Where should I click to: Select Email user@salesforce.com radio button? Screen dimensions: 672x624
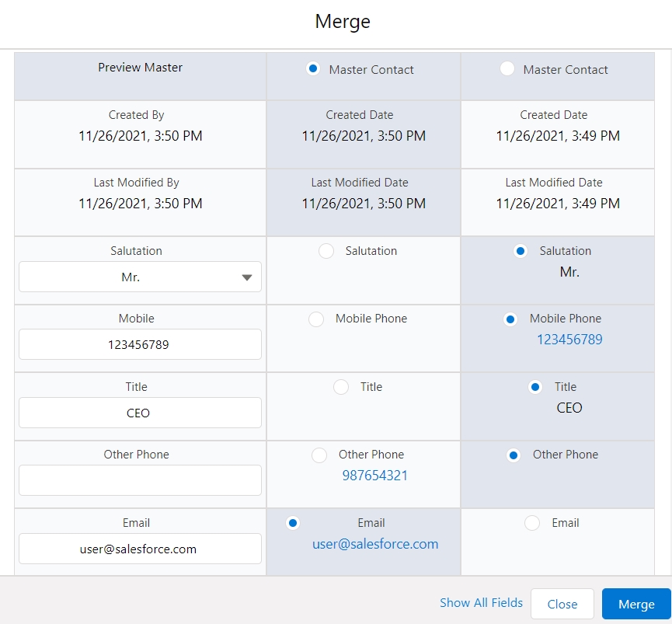[293, 523]
